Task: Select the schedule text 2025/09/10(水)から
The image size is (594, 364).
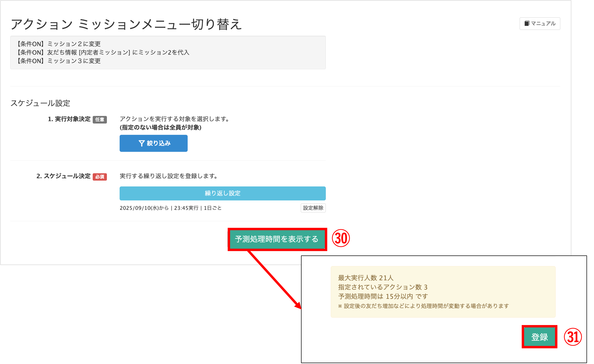Action: click(x=144, y=208)
